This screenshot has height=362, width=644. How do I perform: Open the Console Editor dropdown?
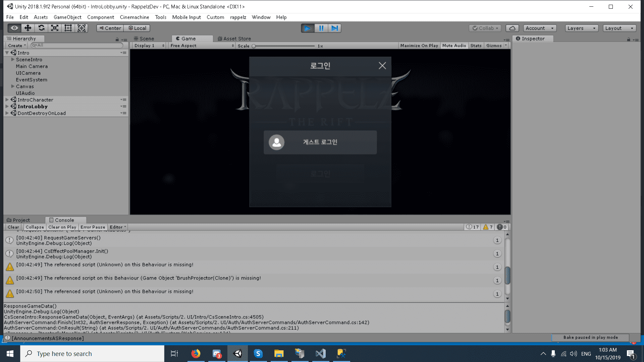[118, 227]
